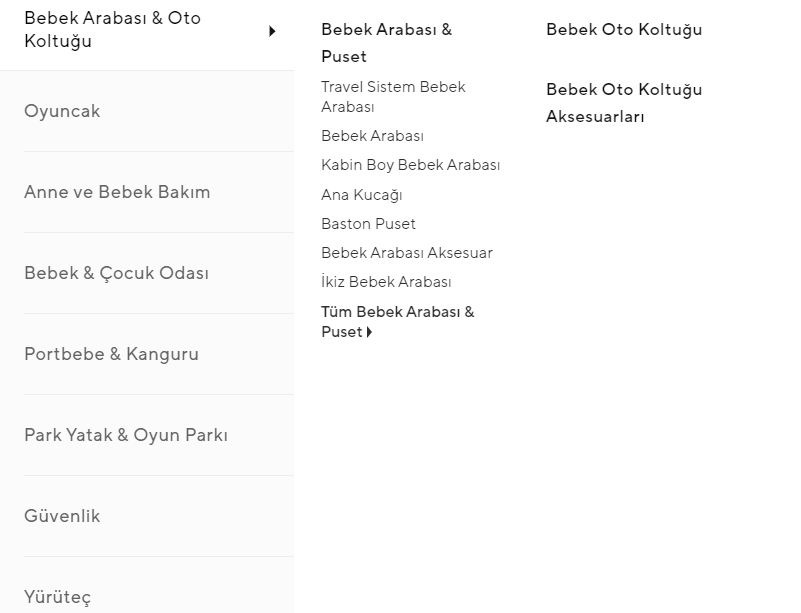Image resolution: width=801 pixels, height=613 pixels.
Task: Go to Baston Puset link
Action: point(368,224)
